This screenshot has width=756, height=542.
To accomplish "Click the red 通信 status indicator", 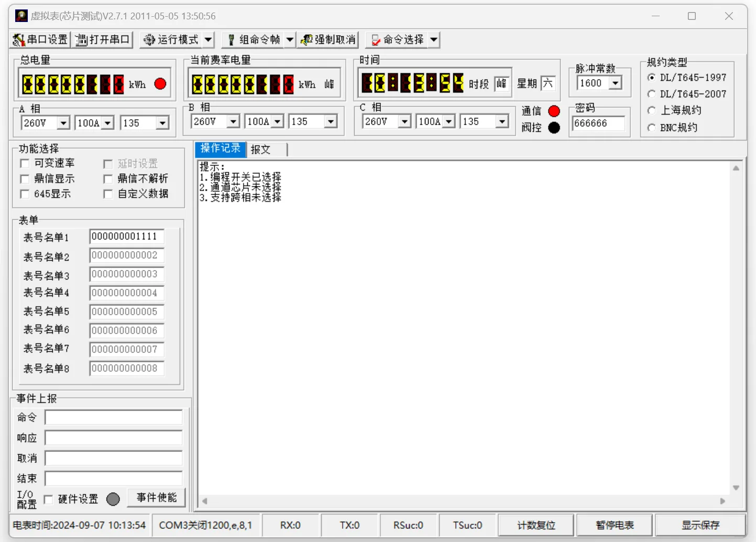I will [554, 111].
